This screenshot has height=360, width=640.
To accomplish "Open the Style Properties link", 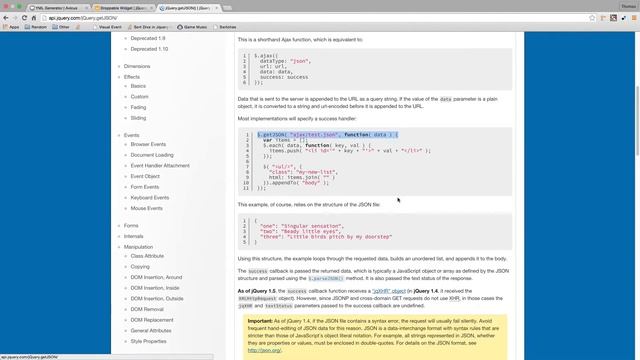I will tap(148, 341).
